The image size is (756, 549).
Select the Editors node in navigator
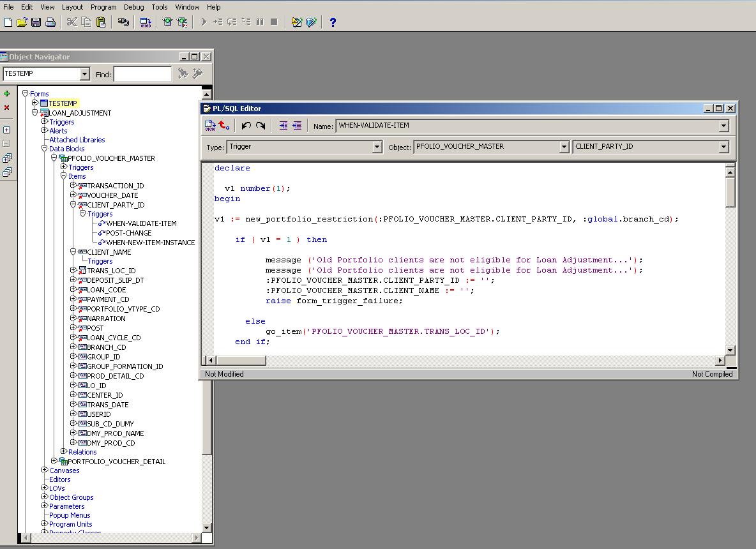(x=60, y=479)
